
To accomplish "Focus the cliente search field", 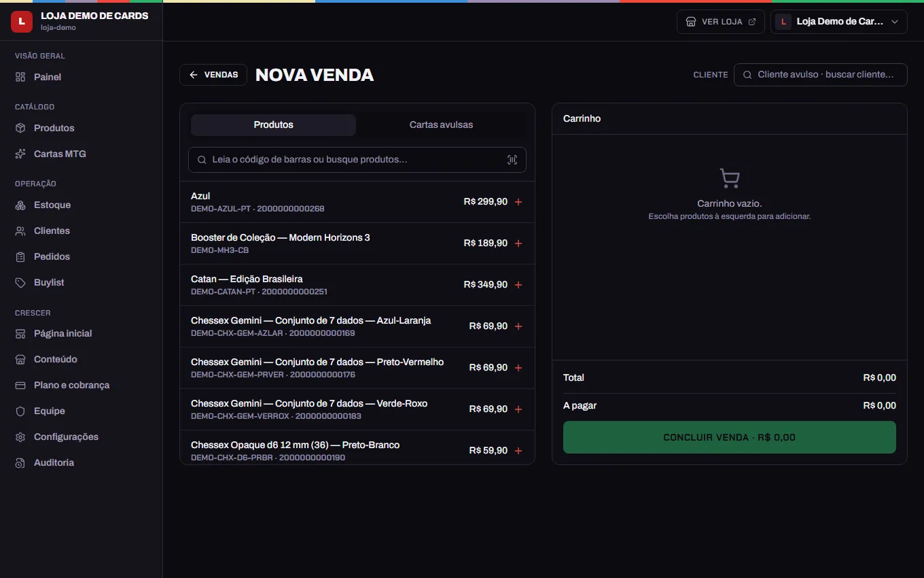I will (x=821, y=75).
